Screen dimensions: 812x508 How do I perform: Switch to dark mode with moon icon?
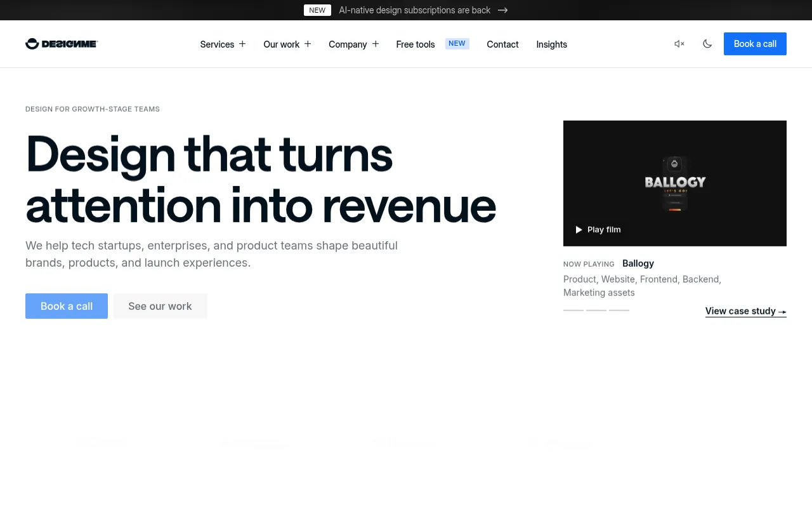click(707, 44)
